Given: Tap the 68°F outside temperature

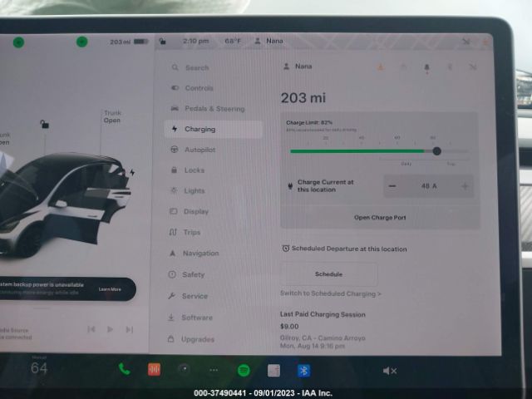Looking at the screenshot, I should click(x=233, y=41).
